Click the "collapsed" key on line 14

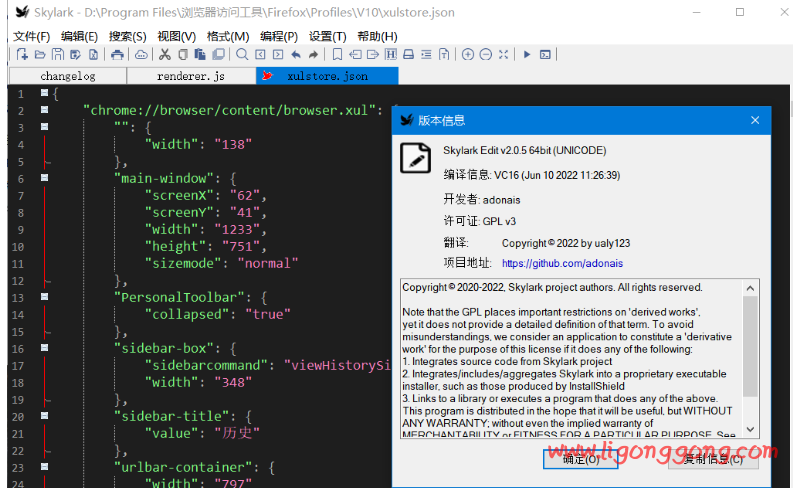pyautogui.click(x=187, y=314)
